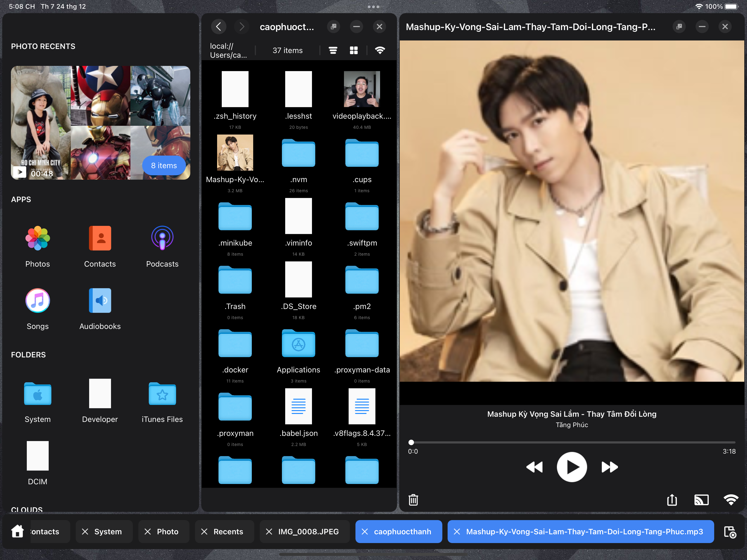Delete the track with trash icon
Image resolution: width=747 pixels, height=560 pixels.
413,500
